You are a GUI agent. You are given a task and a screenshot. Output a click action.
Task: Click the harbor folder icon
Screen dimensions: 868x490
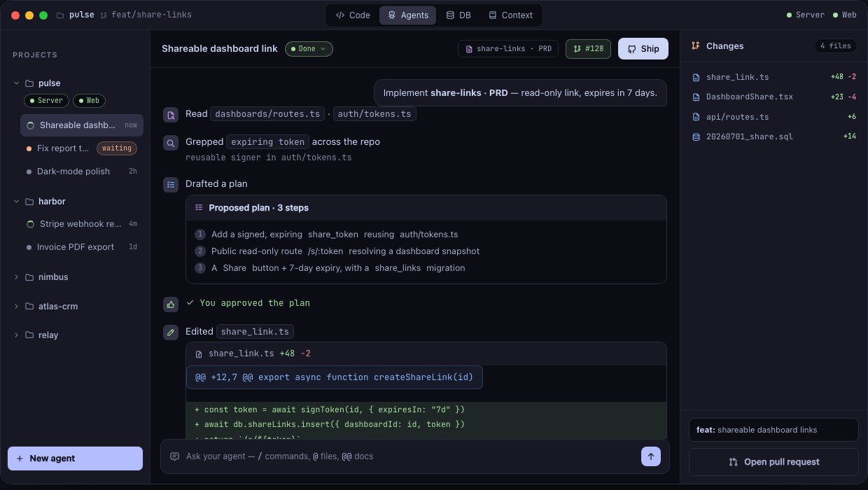[x=29, y=202]
